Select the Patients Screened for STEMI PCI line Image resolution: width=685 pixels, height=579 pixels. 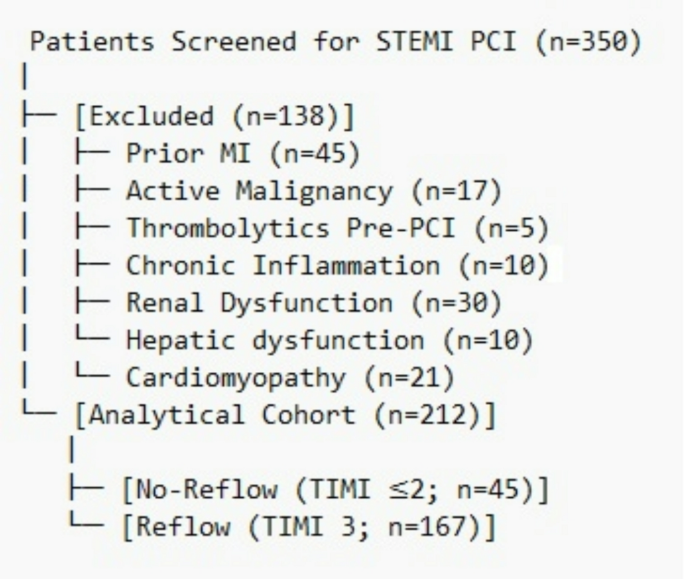(x=336, y=43)
